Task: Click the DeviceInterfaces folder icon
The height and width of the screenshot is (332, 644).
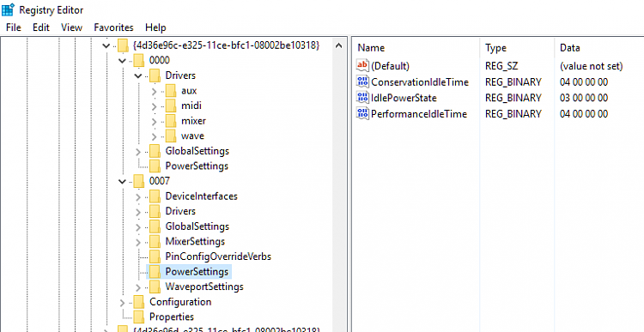Action: pos(155,196)
